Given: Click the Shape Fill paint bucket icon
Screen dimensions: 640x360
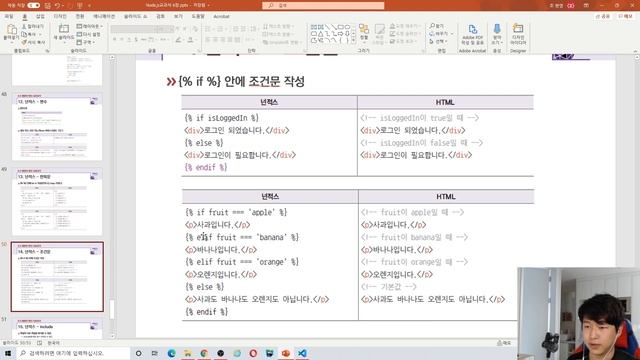Looking at the screenshot, I should 392,26.
